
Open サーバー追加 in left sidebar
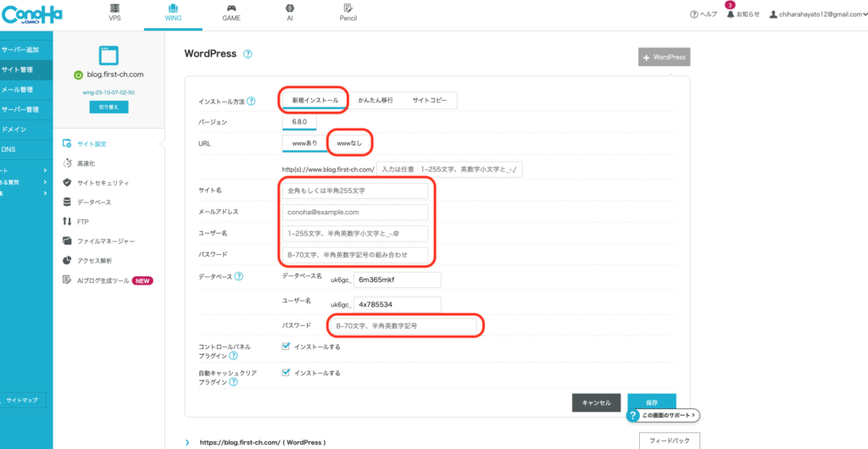(26, 50)
